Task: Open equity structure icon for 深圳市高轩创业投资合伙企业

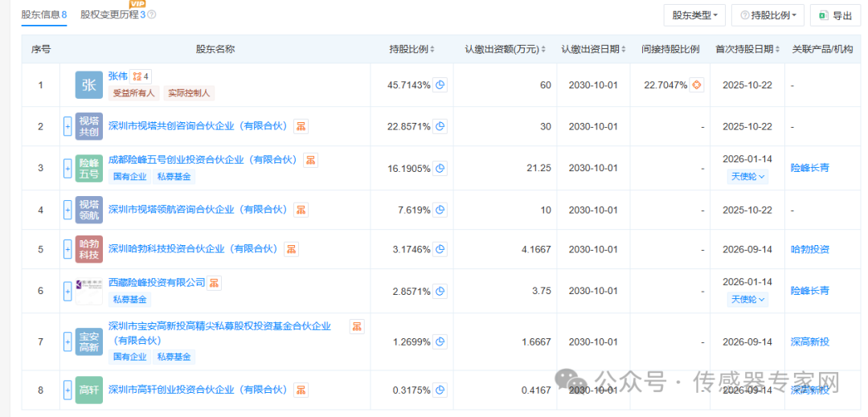Action: tap(301, 390)
